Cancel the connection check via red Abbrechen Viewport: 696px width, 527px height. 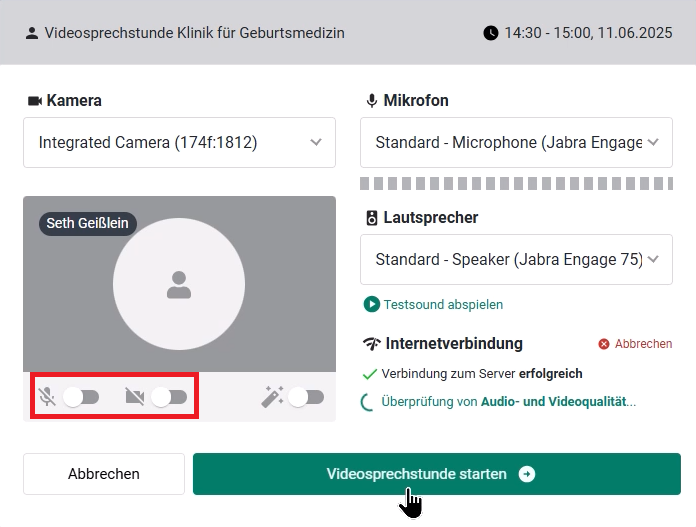click(x=635, y=344)
